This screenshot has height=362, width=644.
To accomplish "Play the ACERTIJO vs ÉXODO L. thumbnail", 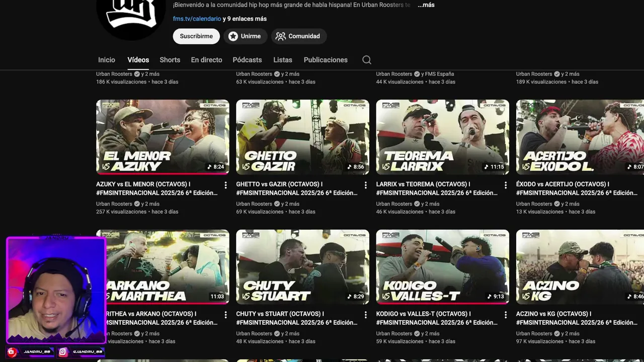I will pyautogui.click(x=580, y=137).
